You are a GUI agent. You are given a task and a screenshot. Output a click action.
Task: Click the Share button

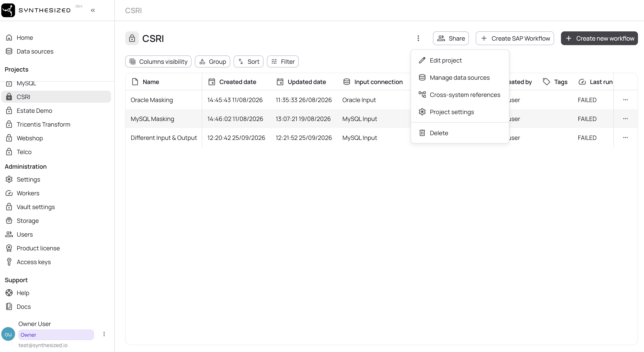451,38
